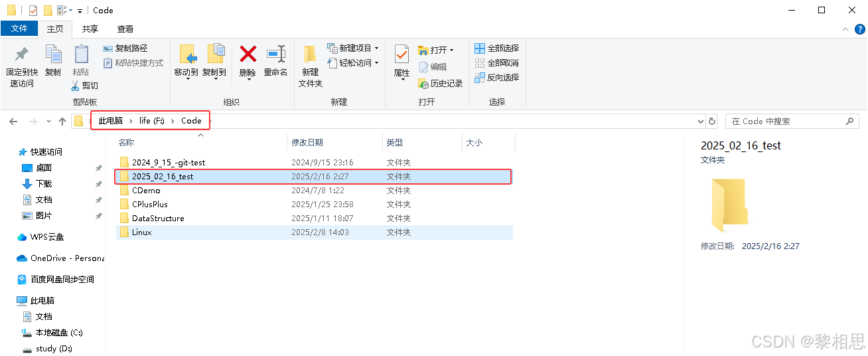The width and height of the screenshot is (868, 356).
Task: Open recent locations dropdown arrow
Action: [x=48, y=122]
